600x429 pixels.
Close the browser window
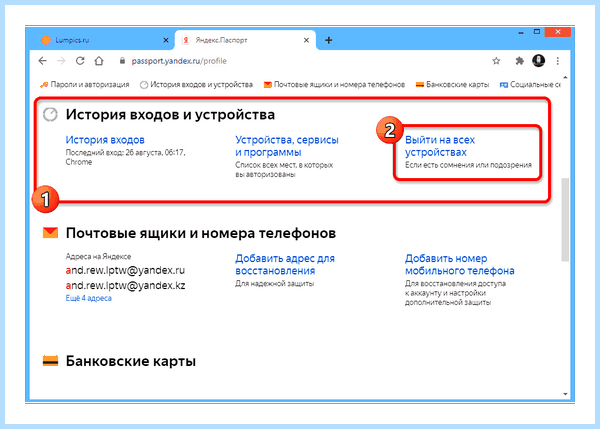[558, 32]
